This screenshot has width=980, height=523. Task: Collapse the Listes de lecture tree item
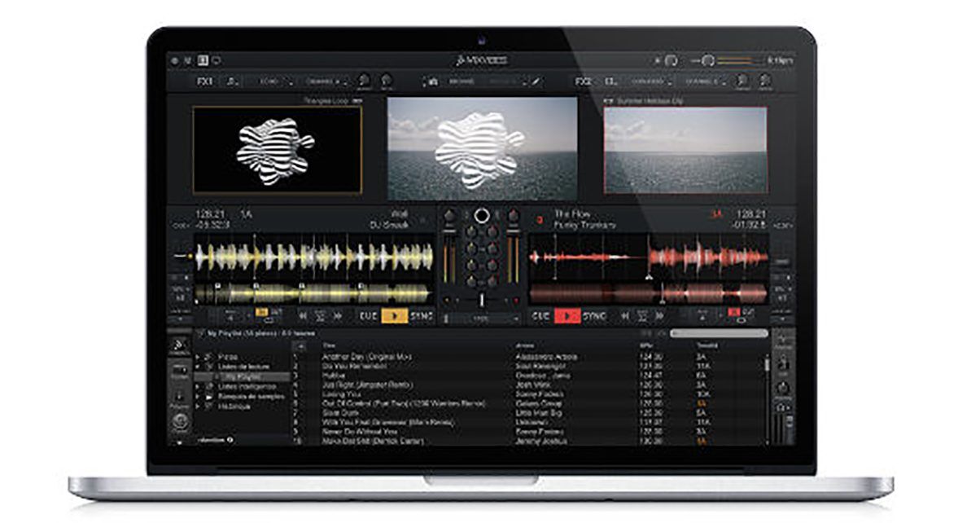coord(198,367)
